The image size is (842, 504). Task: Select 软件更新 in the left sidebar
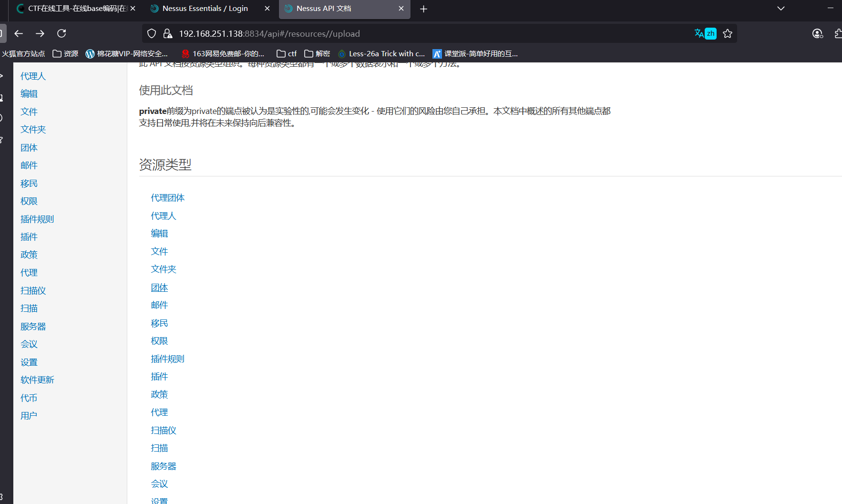(37, 380)
